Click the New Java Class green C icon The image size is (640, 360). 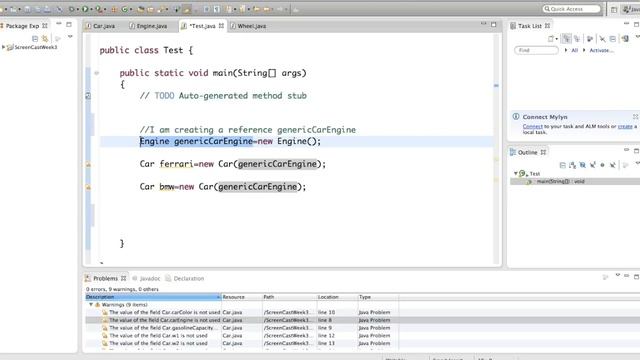[124, 9]
